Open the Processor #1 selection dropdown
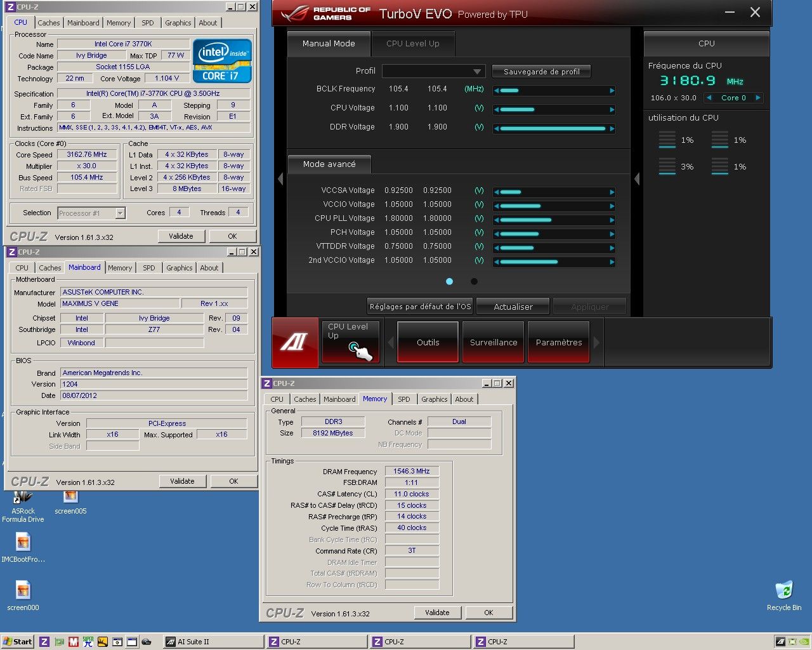Viewport: 812px width, 650px height. [x=91, y=213]
